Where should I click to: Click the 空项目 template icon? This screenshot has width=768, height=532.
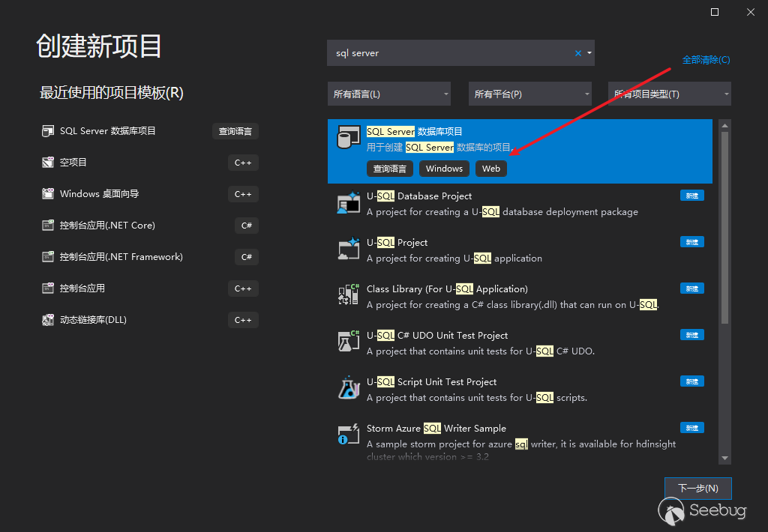click(x=47, y=163)
